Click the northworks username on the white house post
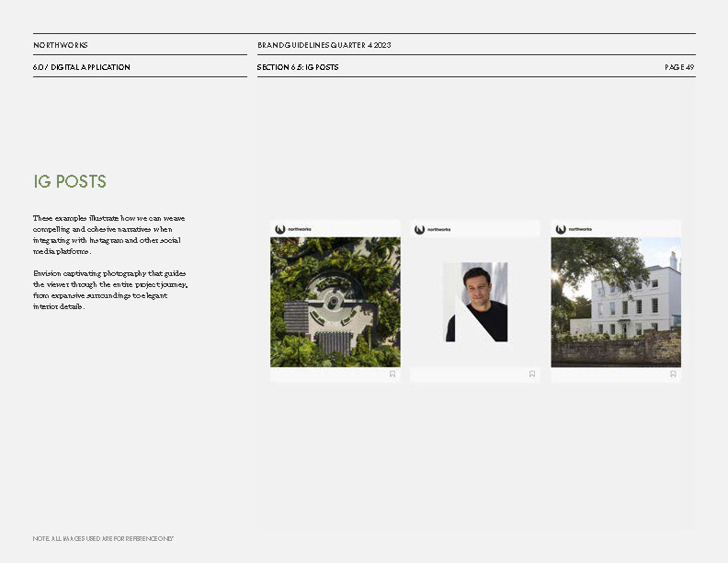The image size is (728, 563). click(x=580, y=229)
